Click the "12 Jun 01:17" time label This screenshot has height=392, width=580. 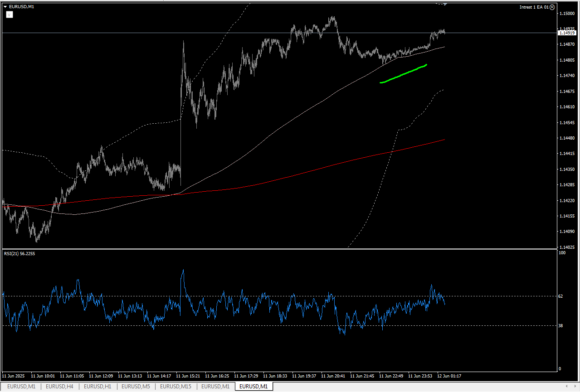[x=449, y=376]
